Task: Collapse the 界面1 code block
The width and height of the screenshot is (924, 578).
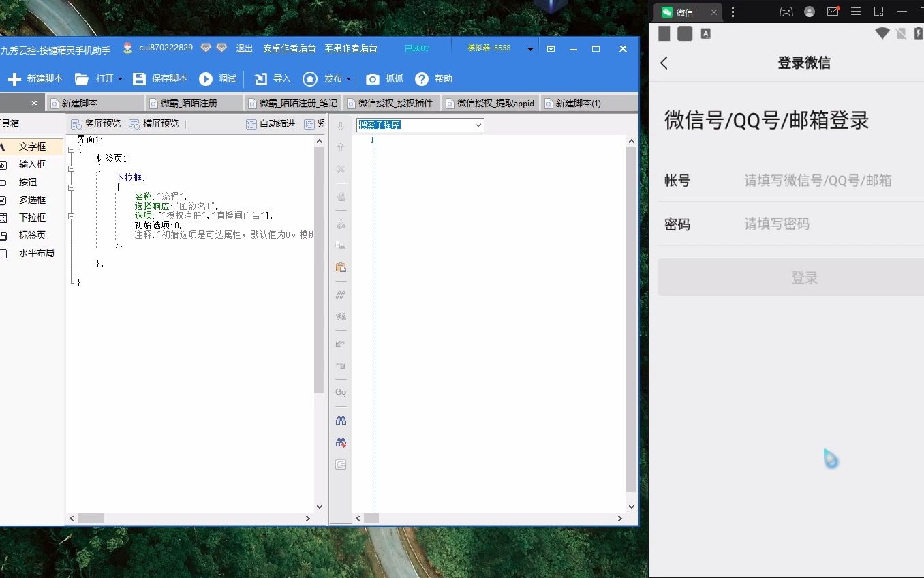Action: click(71, 148)
